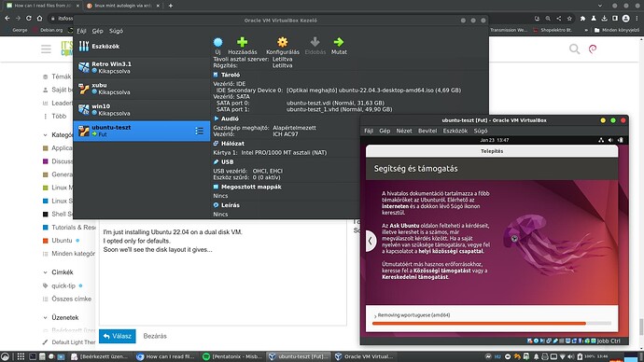
Task: Click the Ubuntu guest network status icon
Action: tap(601, 140)
